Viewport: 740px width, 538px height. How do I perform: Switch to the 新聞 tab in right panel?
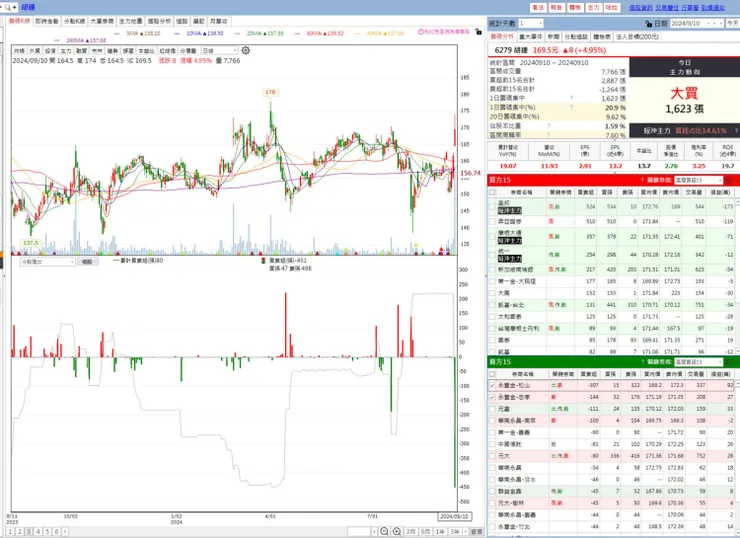[x=554, y=36]
